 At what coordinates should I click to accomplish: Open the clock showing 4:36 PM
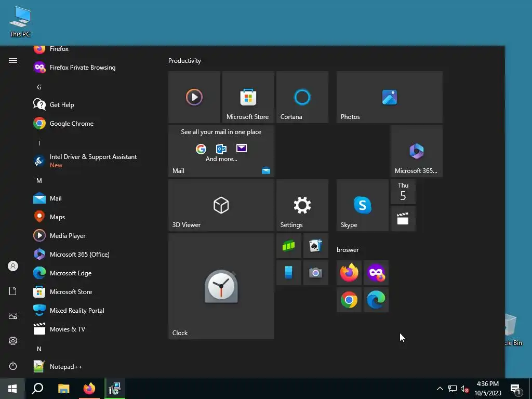coord(487,389)
